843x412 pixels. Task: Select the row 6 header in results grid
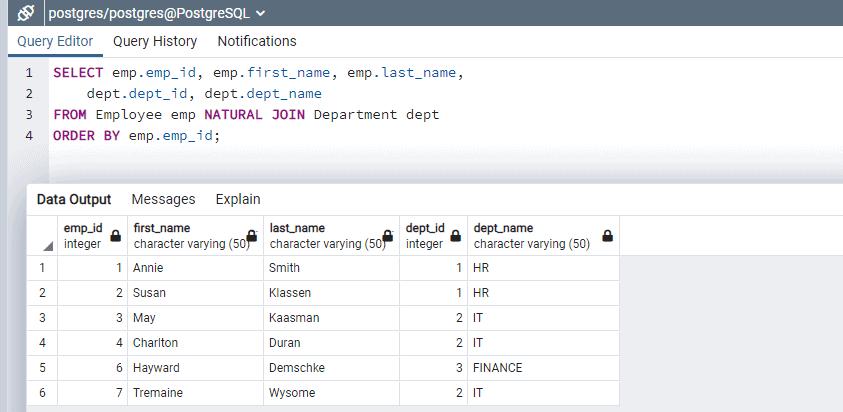point(42,393)
